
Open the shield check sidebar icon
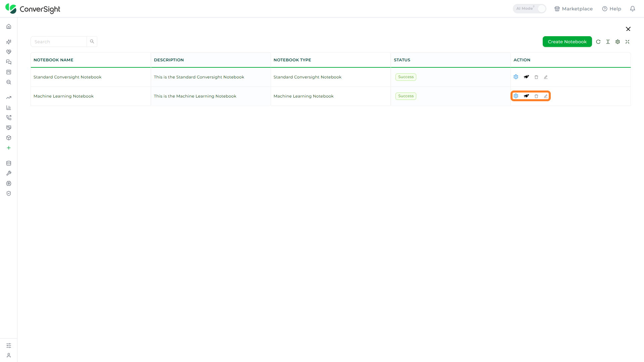(9, 193)
